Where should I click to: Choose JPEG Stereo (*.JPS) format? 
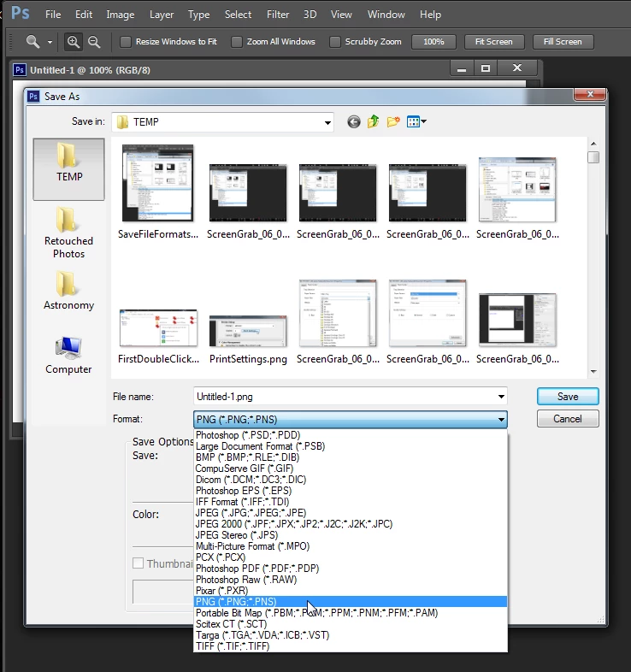[351, 535]
